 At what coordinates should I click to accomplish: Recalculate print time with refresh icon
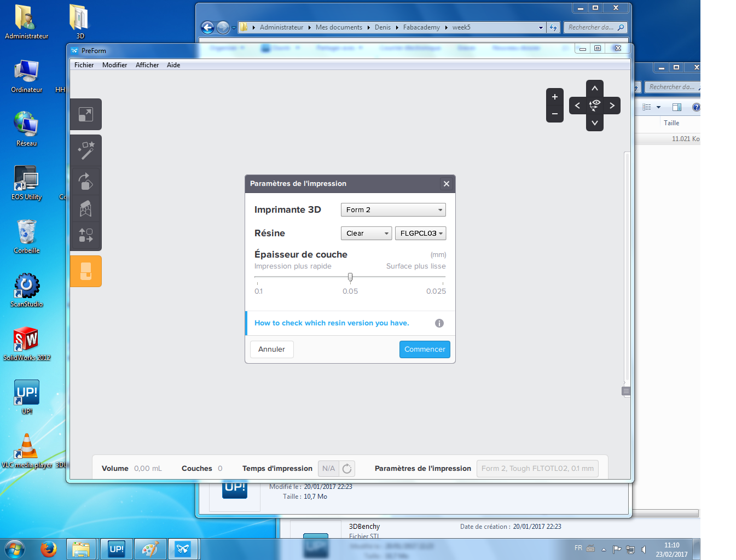[347, 469]
